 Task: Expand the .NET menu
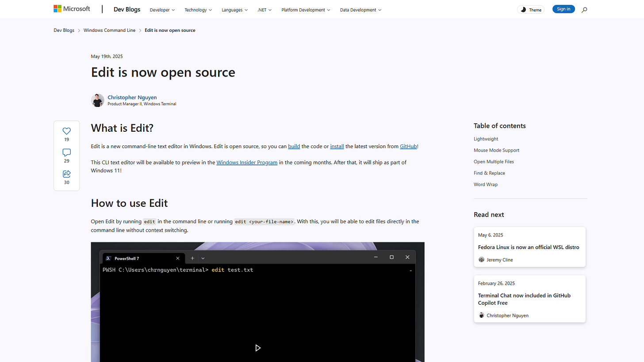[264, 10]
